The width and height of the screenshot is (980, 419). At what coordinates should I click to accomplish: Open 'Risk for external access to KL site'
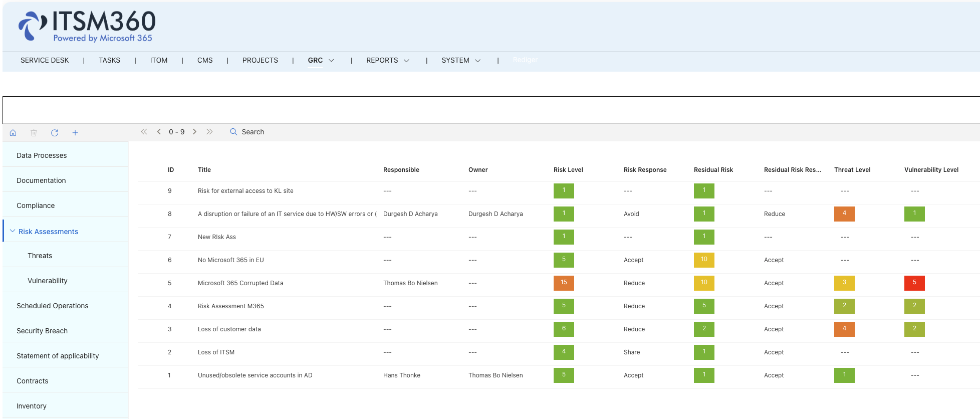(246, 191)
